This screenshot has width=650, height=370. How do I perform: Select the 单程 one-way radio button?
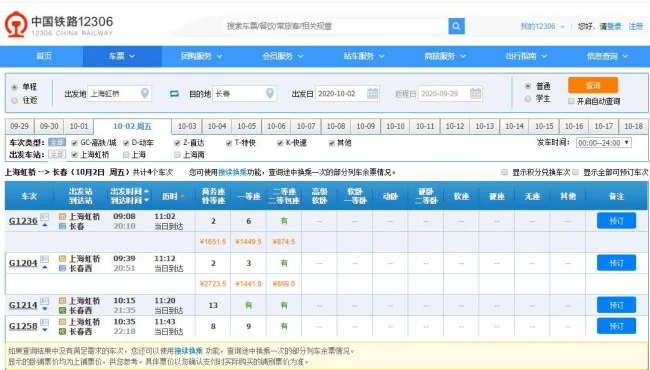tap(15, 87)
